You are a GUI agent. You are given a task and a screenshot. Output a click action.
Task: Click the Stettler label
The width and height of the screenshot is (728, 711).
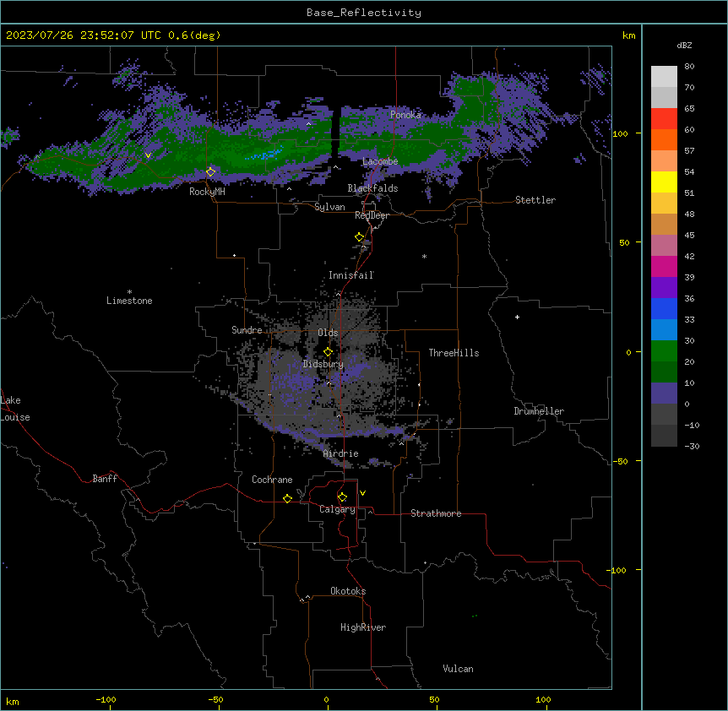tap(535, 200)
